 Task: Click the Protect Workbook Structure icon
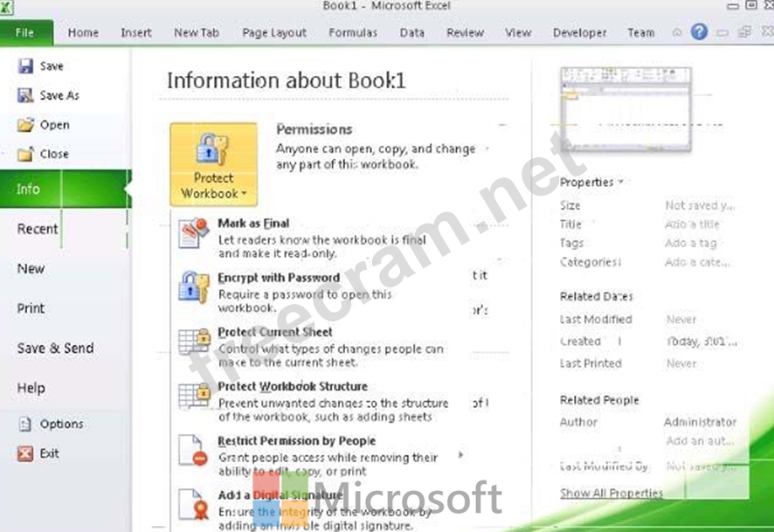195,396
